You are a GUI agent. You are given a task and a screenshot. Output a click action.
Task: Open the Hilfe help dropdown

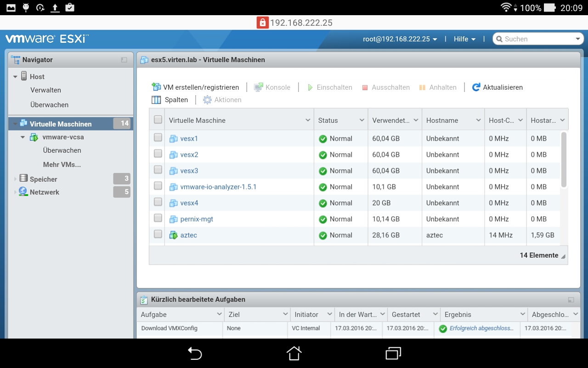coord(464,39)
